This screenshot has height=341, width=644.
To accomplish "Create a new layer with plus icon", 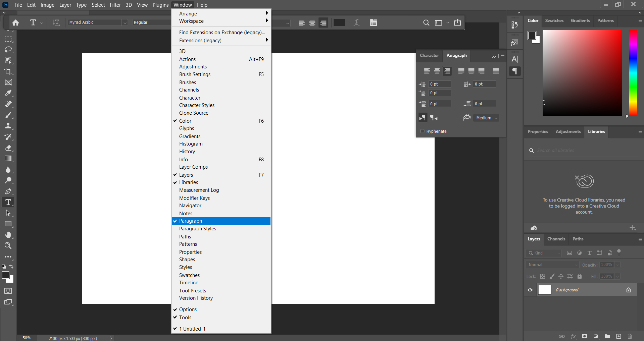I will coord(618,336).
